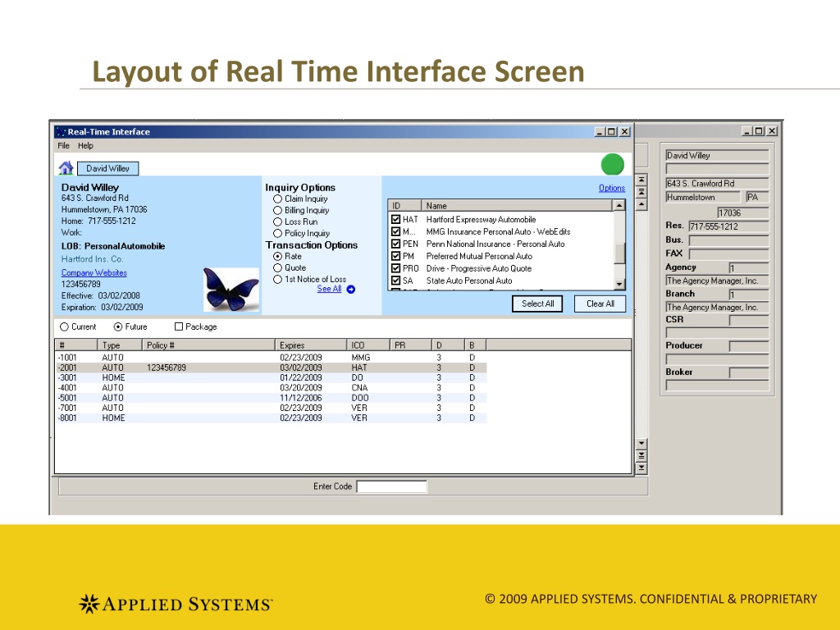This screenshot has height=630, width=840.
Task: Select the Claim Inquiry radio option
Action: pyautogui.click(x=277, y=199)
